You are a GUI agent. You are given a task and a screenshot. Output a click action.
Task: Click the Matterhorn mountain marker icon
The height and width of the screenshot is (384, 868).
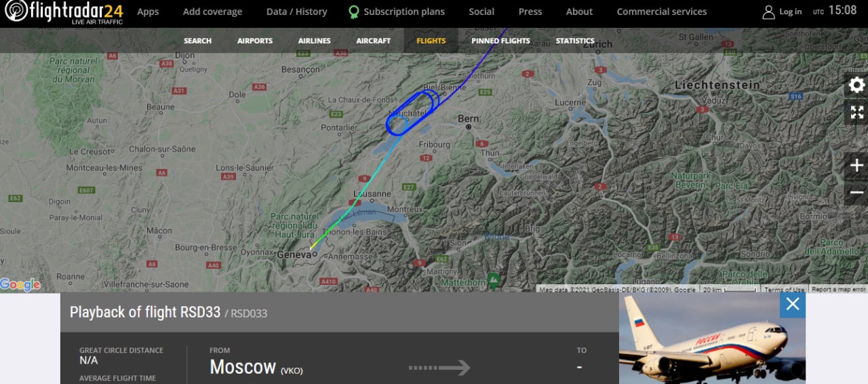(x=493, y=279)
